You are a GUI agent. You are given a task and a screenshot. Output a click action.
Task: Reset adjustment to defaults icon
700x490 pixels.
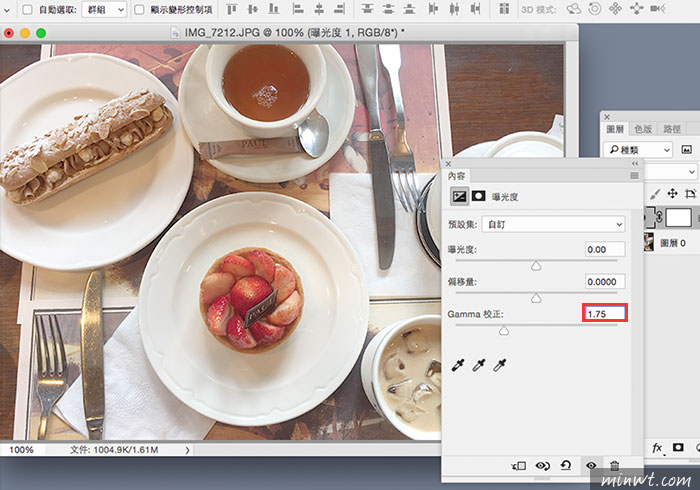tap(567, 465)
